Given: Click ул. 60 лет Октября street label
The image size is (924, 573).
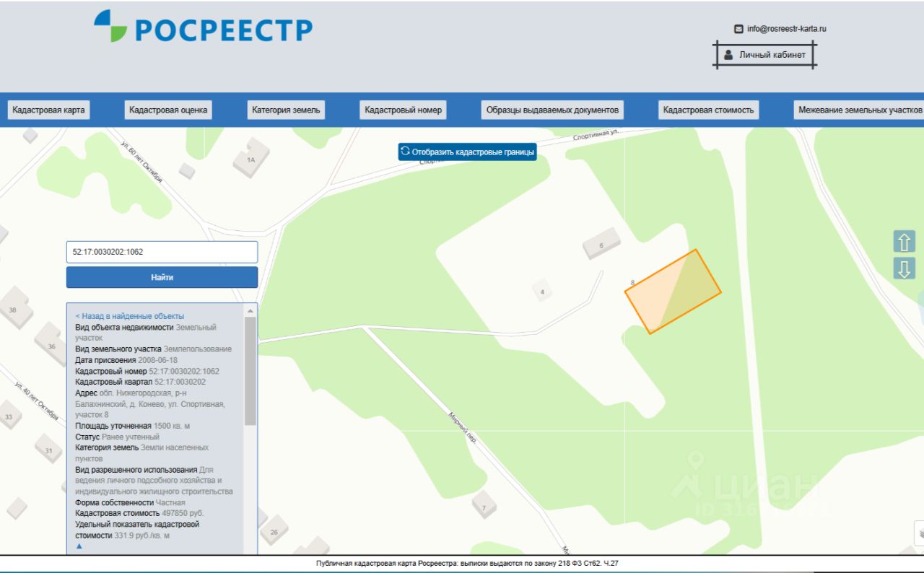Looking at the screenshot, I should pyautogui.click(x=141, y=162).
